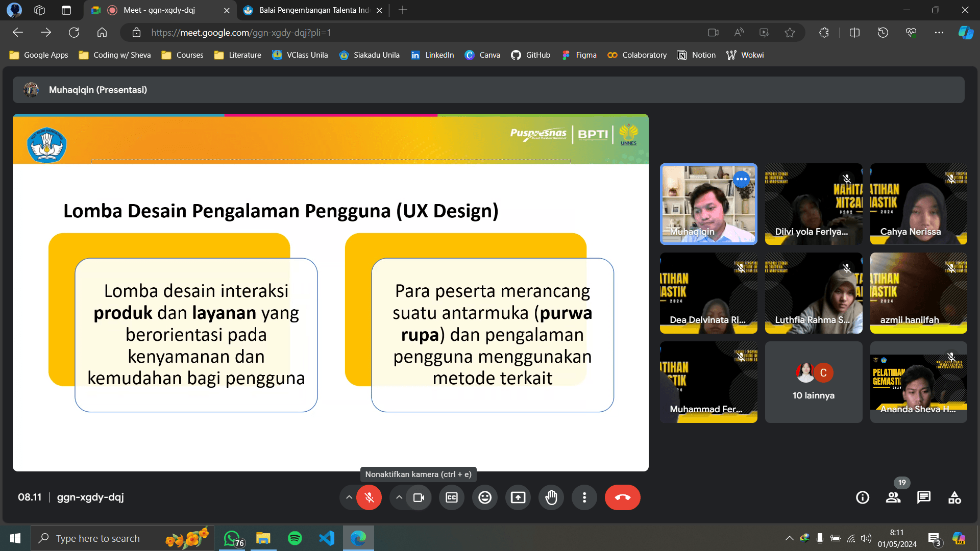Image resolution: width=980 pixels, height=551 pixels.
Task: Open Muhaqiqin tile options menu
Action: 741,179
